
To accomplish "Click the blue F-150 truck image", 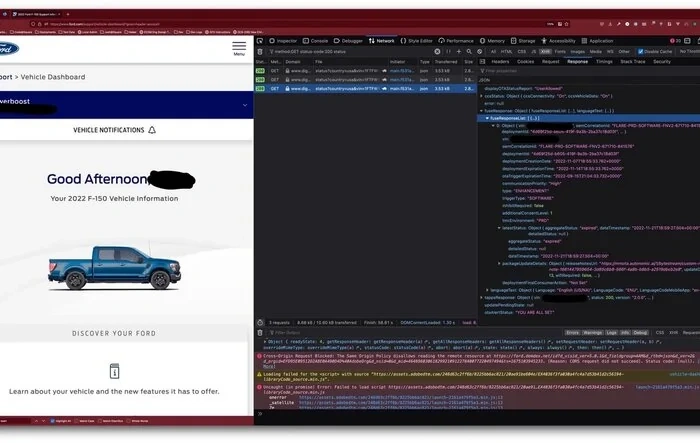I will [x=95, y=266].
